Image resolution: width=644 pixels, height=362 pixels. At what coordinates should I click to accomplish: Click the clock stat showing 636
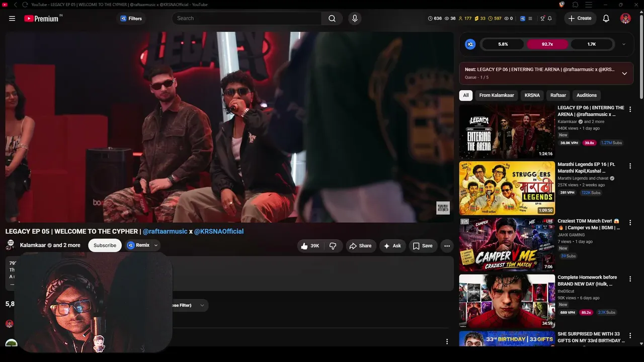coord(435,19)
